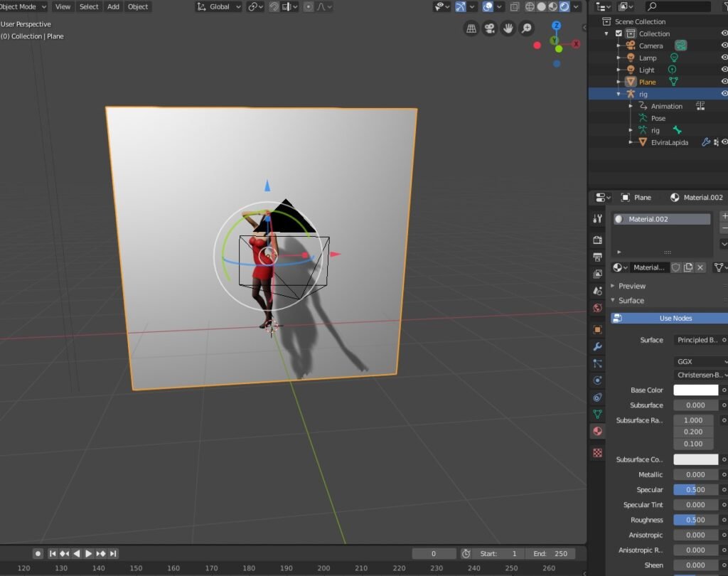Open the View menu
This screenshot has height=576, width=728.
point(63,6)
